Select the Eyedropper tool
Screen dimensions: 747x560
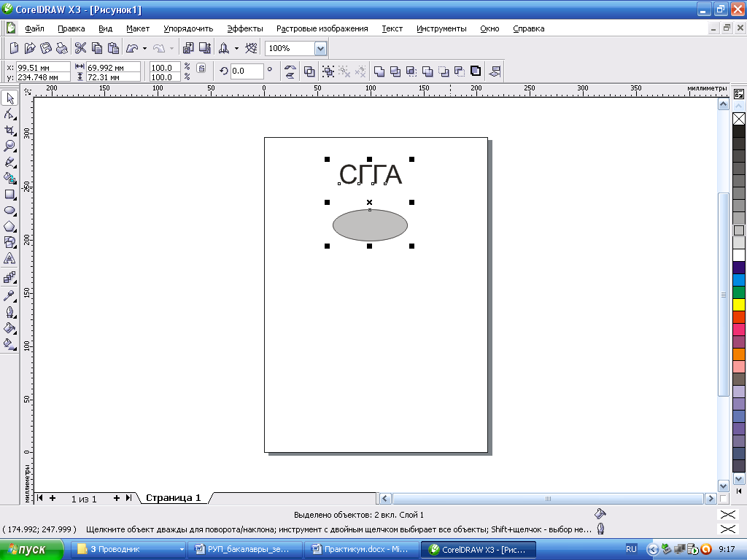[x=9, y=296]
